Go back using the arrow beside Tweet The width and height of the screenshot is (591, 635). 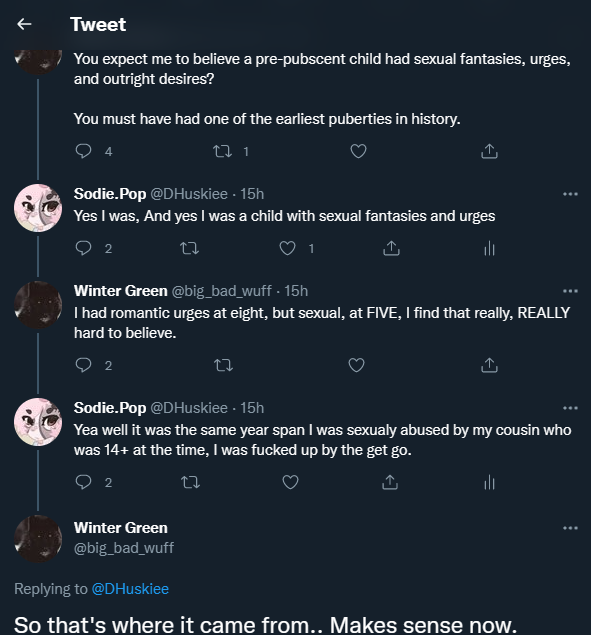tap(24, 24)
